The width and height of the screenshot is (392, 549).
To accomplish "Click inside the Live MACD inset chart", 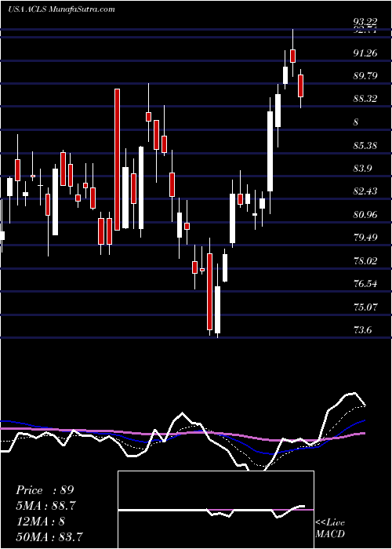I will point(216,510).
